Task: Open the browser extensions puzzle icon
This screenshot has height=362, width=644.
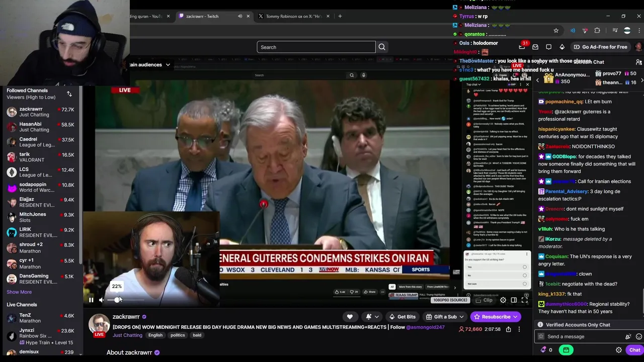Action: tap(597, 31)
